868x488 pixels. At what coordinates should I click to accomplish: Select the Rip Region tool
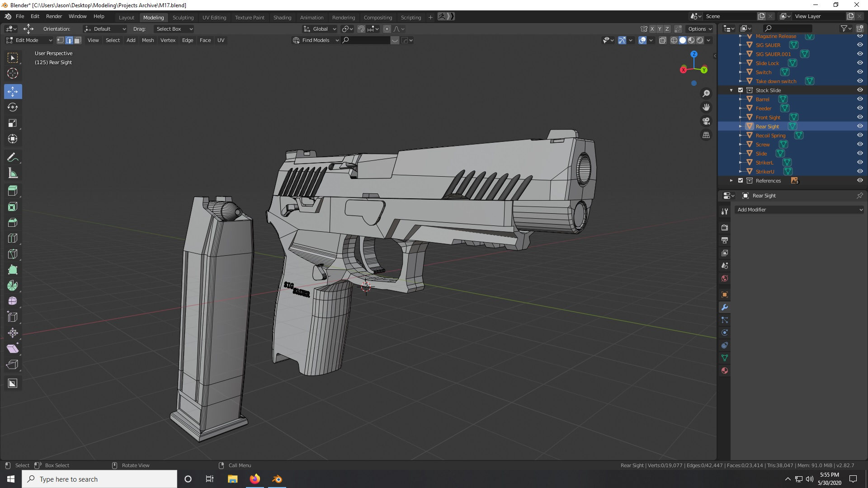coord(13,365)
